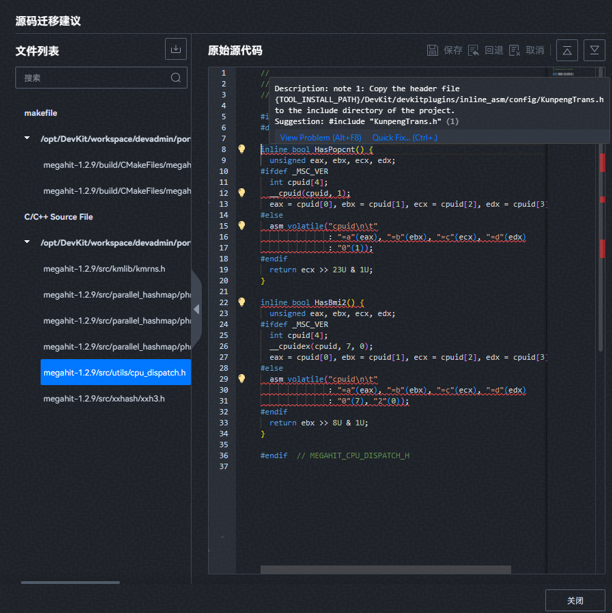Screen dimensions: 612x613
Task: Click the download icon beside the file list title
Action: (176, 50)
